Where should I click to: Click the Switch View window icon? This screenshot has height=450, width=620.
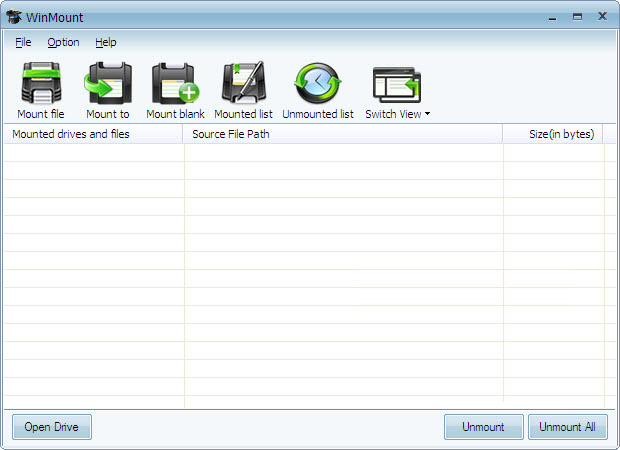[395, 83]
